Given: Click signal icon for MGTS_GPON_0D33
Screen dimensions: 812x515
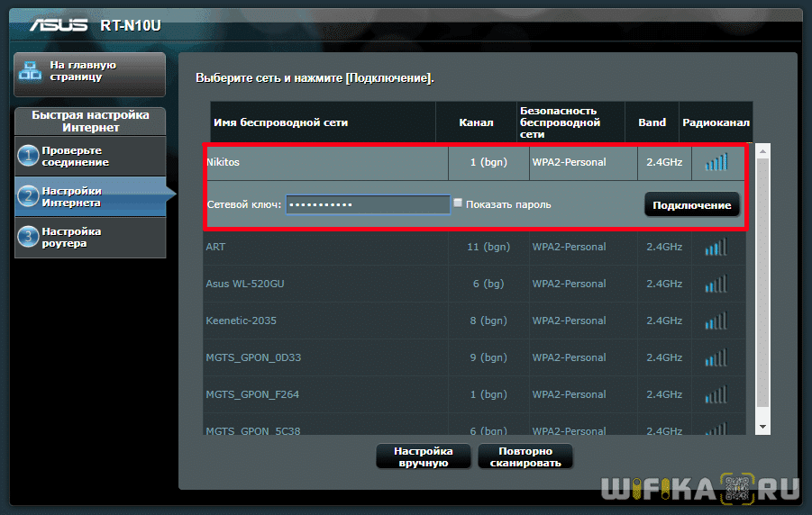Looking at the screenshot, I should (716, 357).
